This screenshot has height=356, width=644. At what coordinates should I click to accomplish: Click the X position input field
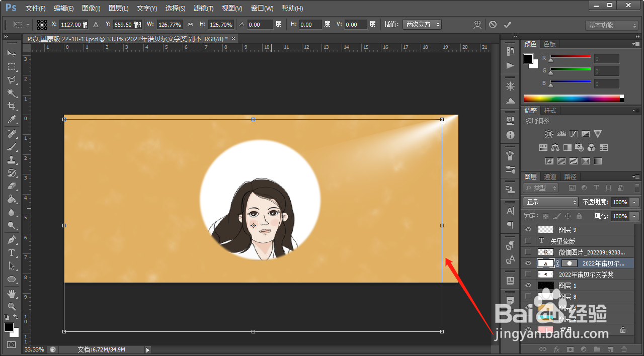coord(73,24)
